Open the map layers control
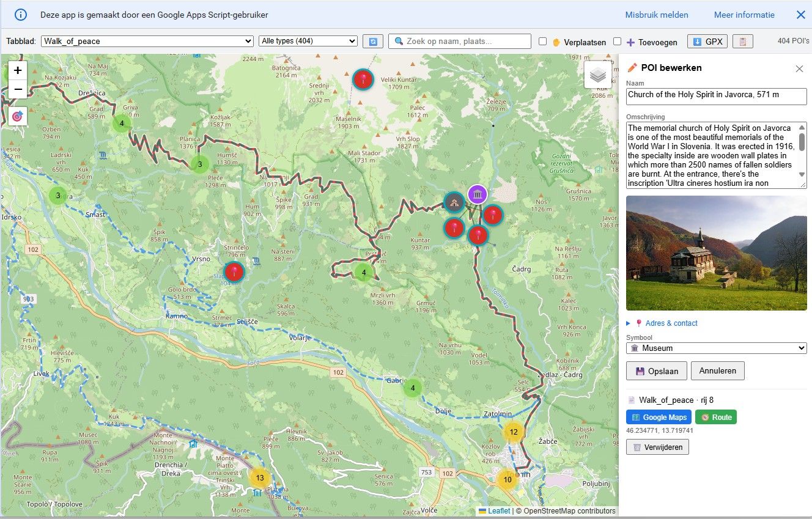Viewport: 812px width, 519px height. pyautogui.click(x=598, y=75)
